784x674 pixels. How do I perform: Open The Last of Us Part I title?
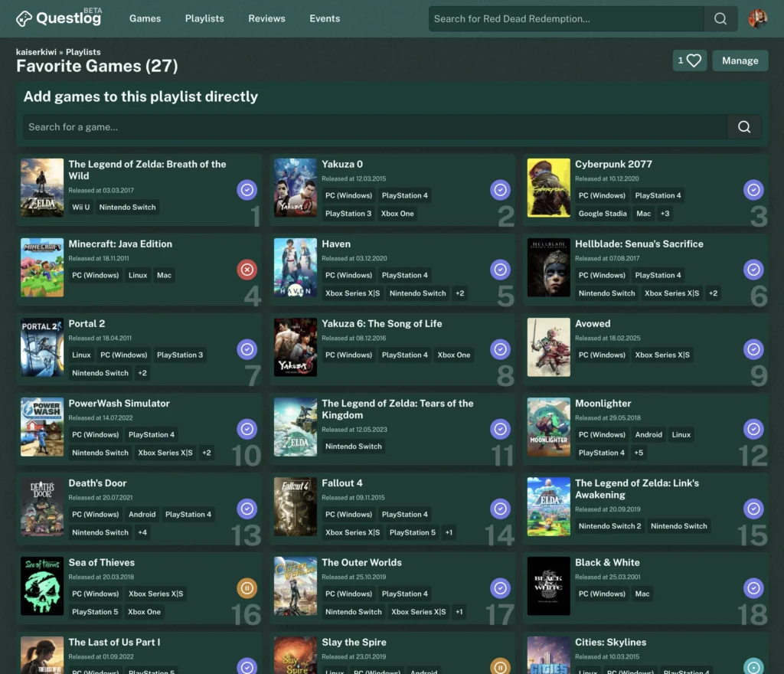point(114,642)
